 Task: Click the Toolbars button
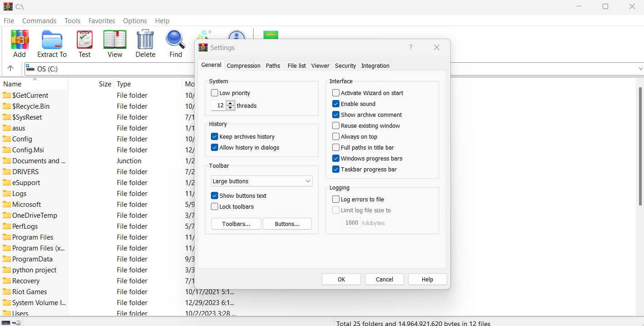click(236, 224)
